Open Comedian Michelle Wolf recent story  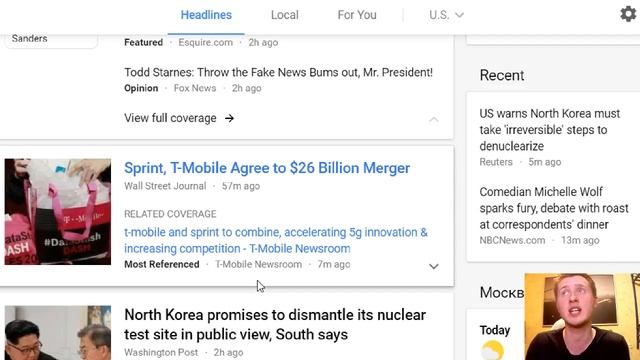554,208
